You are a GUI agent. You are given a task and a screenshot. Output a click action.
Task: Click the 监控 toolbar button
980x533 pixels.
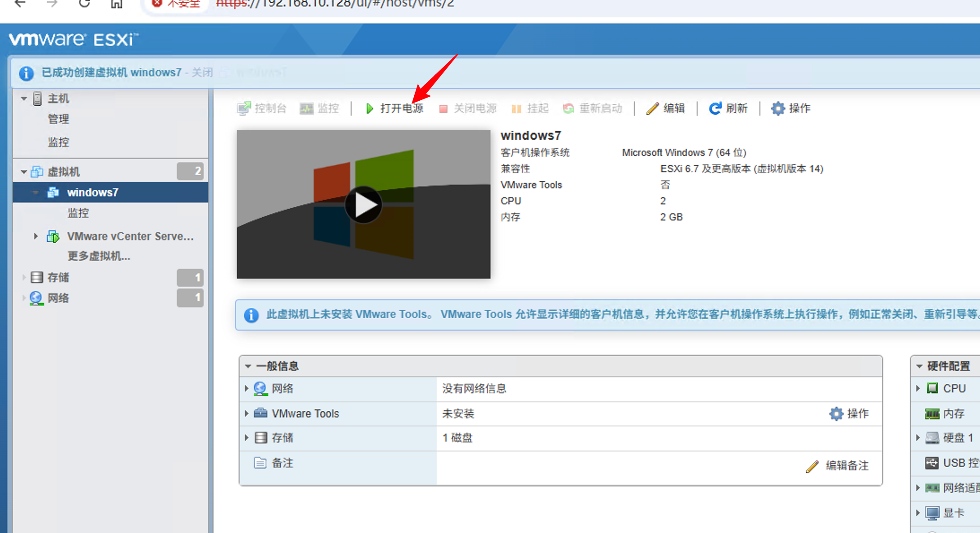point(319,108)
